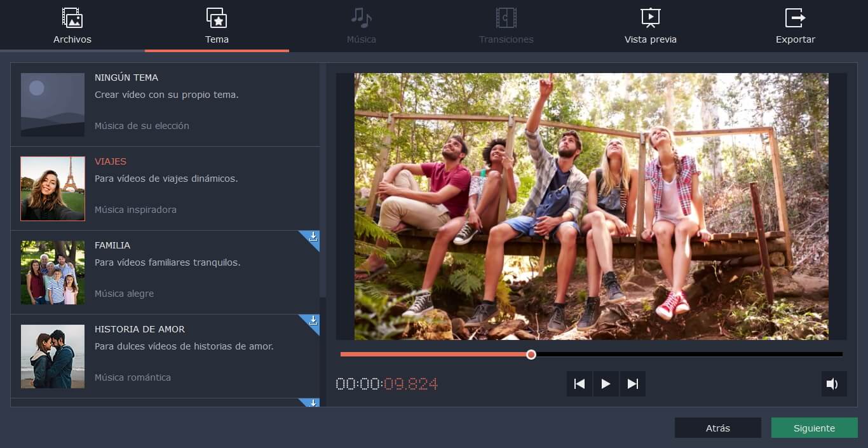The image size is (868, 448).
Task: Click the video preview image
Action: coord(592,207)
